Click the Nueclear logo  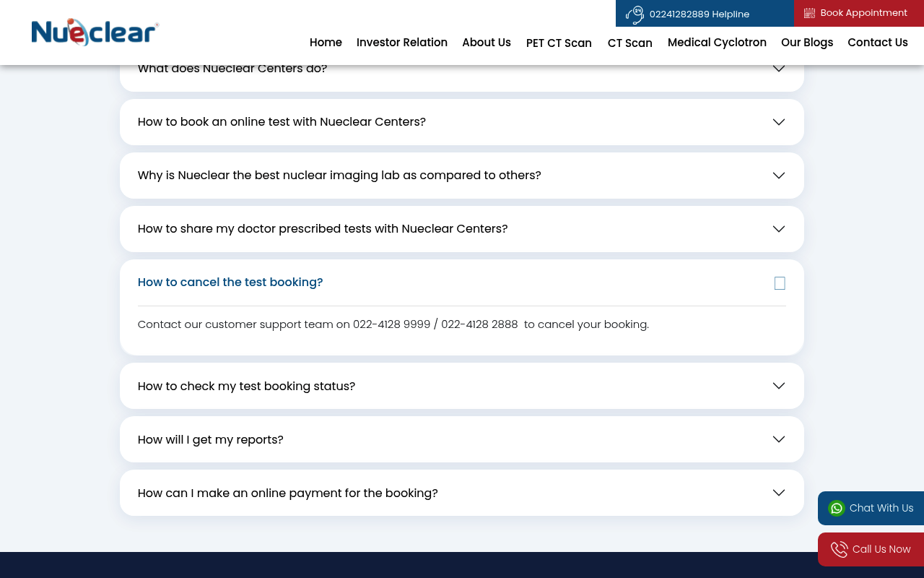tap(95, 33)
